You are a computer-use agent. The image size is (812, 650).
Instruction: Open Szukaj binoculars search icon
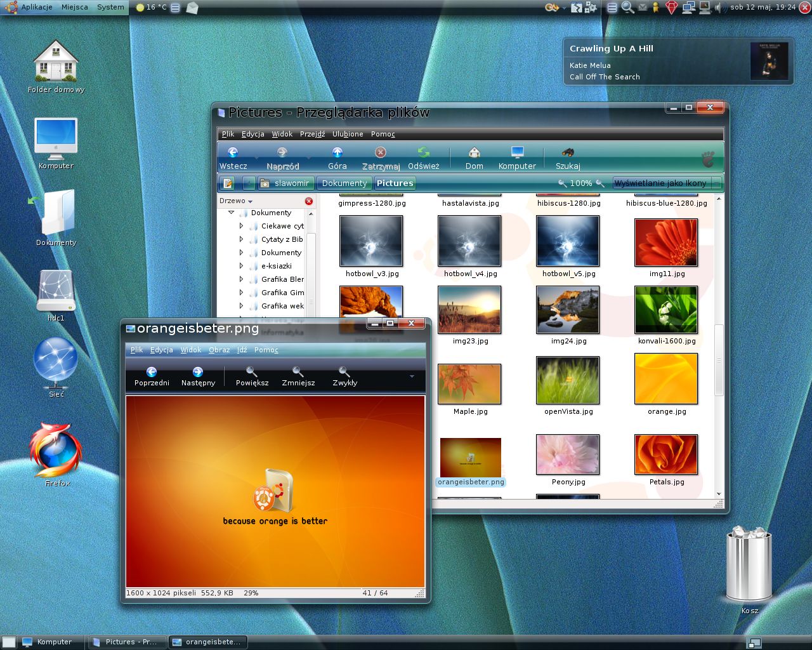568,152
